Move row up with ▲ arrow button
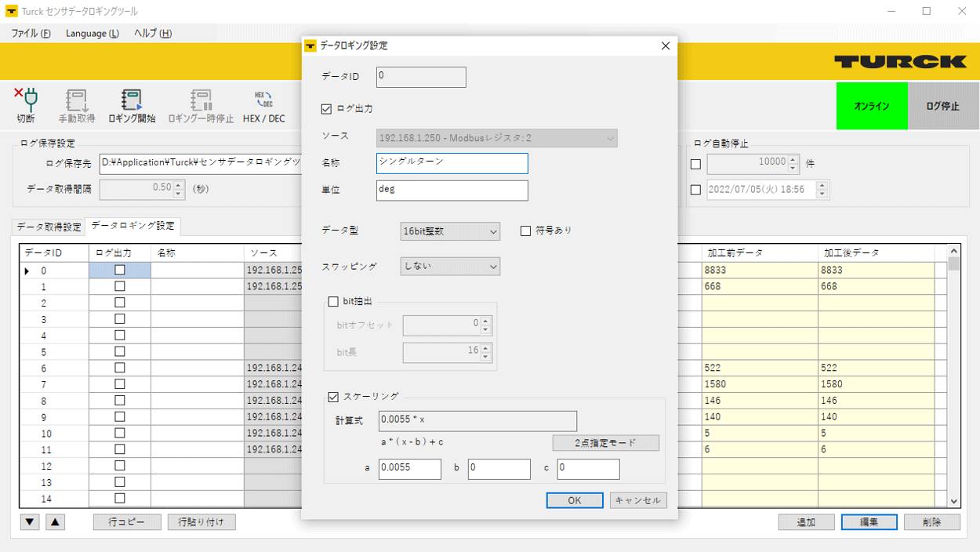The height and width of the screenshot is (552, 980). coord(56,522)
